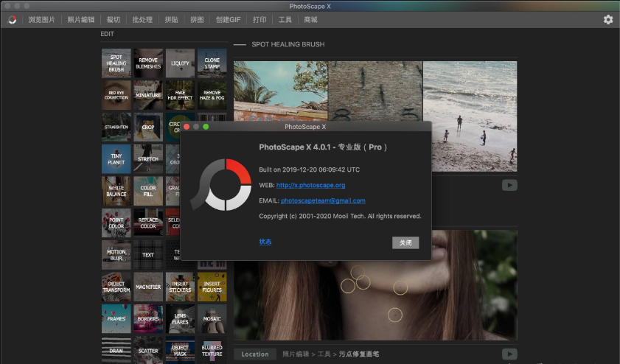620x364 pixels.
Task: Open the Frames tile
Action: [x=116, y=318]
